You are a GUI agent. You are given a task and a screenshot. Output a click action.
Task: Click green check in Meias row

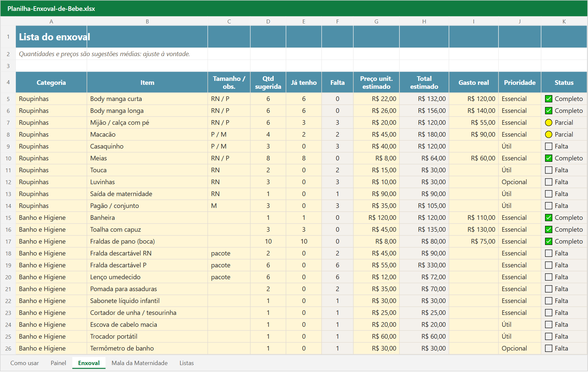click(548, 158)
